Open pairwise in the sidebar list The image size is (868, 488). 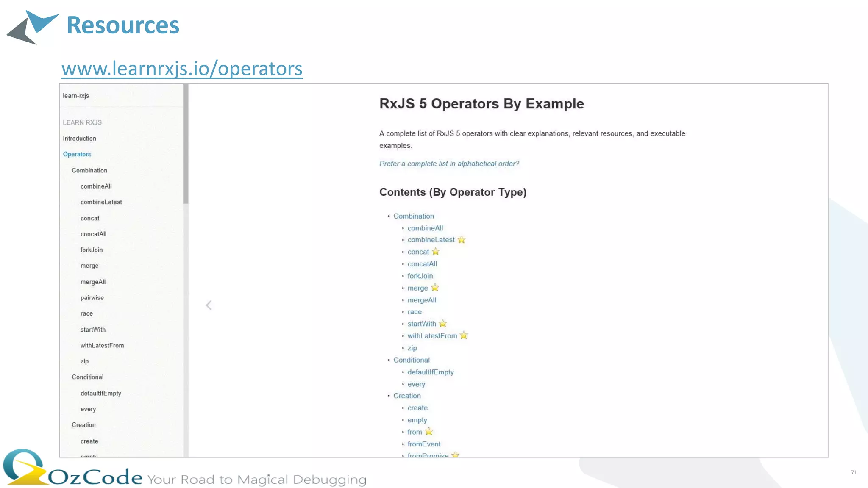[92, 298]
